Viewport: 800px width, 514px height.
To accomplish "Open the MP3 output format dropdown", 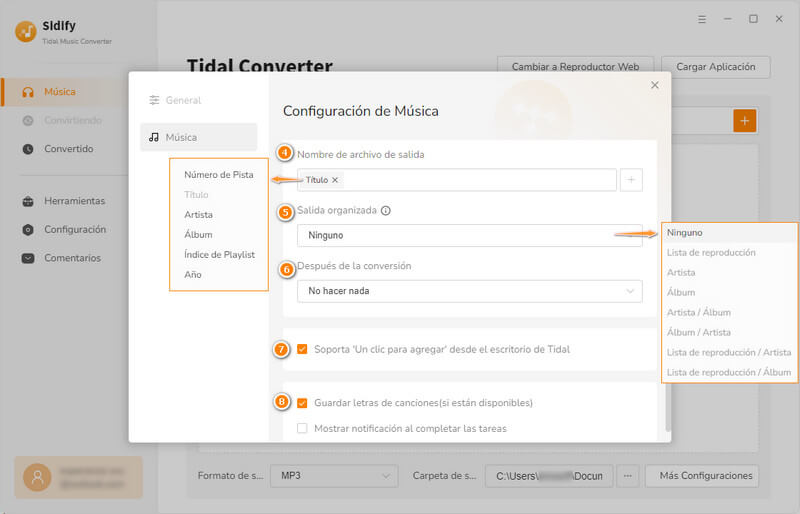I will (x=334, y=476).
